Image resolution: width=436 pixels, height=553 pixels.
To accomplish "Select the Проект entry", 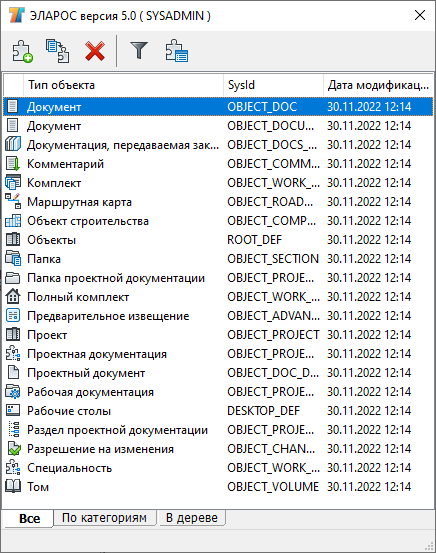I will tap(218, 335).
